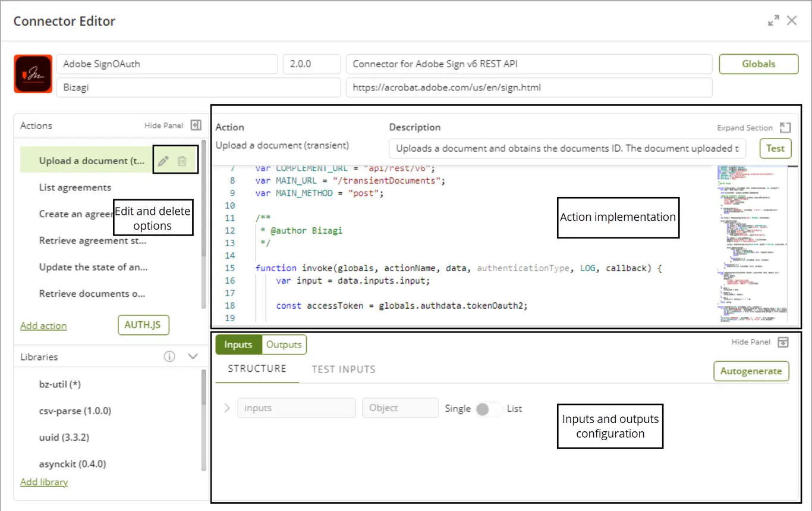Click the connector name field Adobe SignOAuth
Screen dimensions: 812x511
167,64
